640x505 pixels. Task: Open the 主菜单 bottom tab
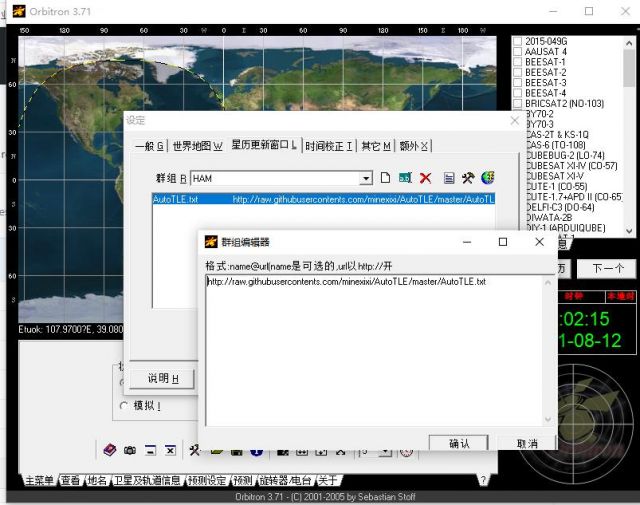[x=39, y=481]
